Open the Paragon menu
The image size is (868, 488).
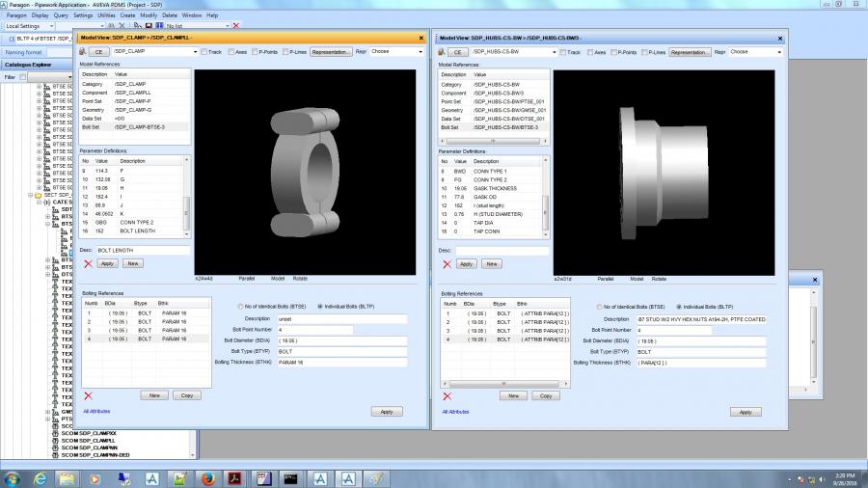pos(16,15)
